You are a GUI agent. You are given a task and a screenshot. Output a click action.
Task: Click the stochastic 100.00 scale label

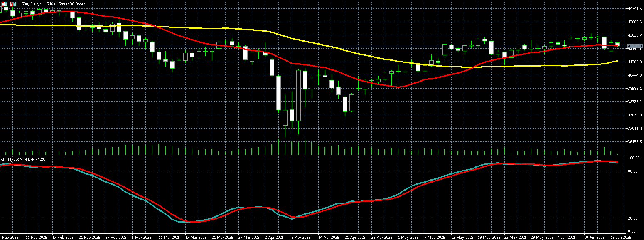tap(634, 158)
